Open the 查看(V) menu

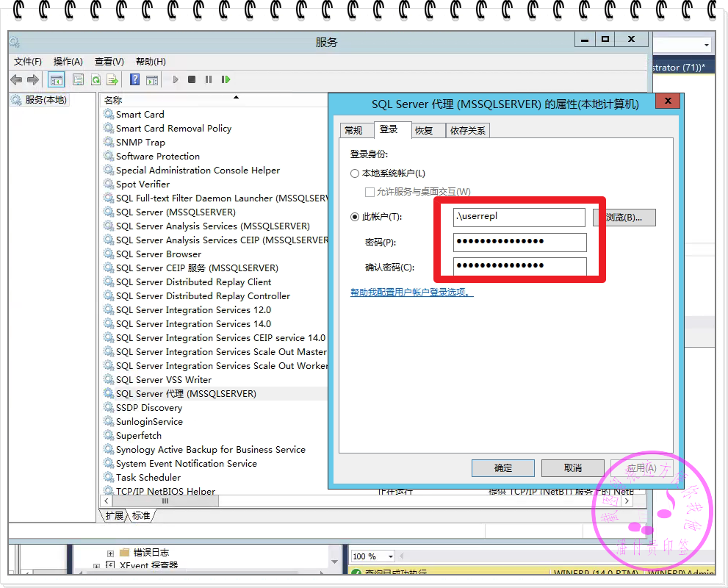pos(109,61)
